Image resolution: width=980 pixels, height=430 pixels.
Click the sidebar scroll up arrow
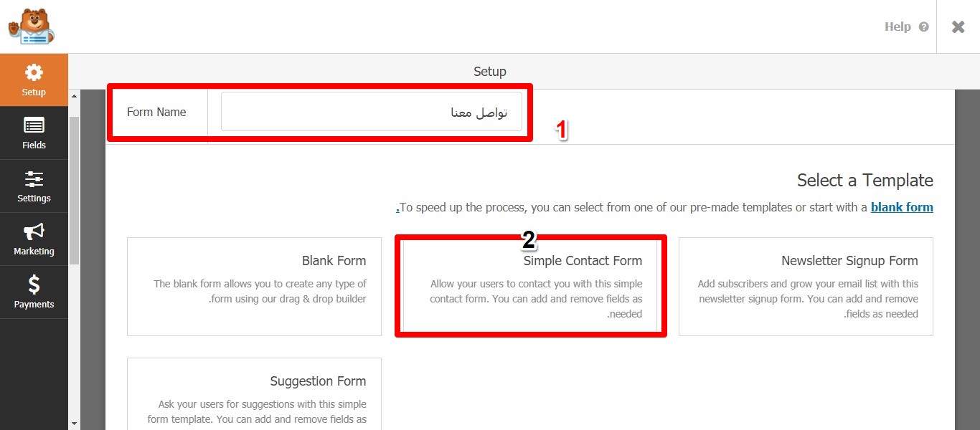[74, 96]
